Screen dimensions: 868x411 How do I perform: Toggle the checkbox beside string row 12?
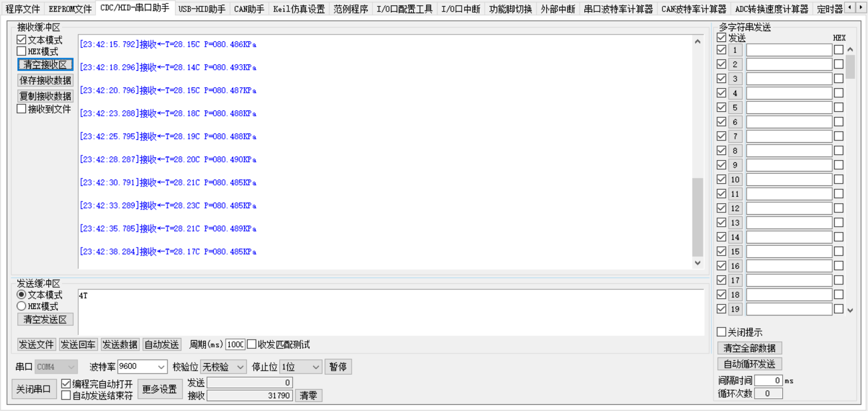point(721,208)
